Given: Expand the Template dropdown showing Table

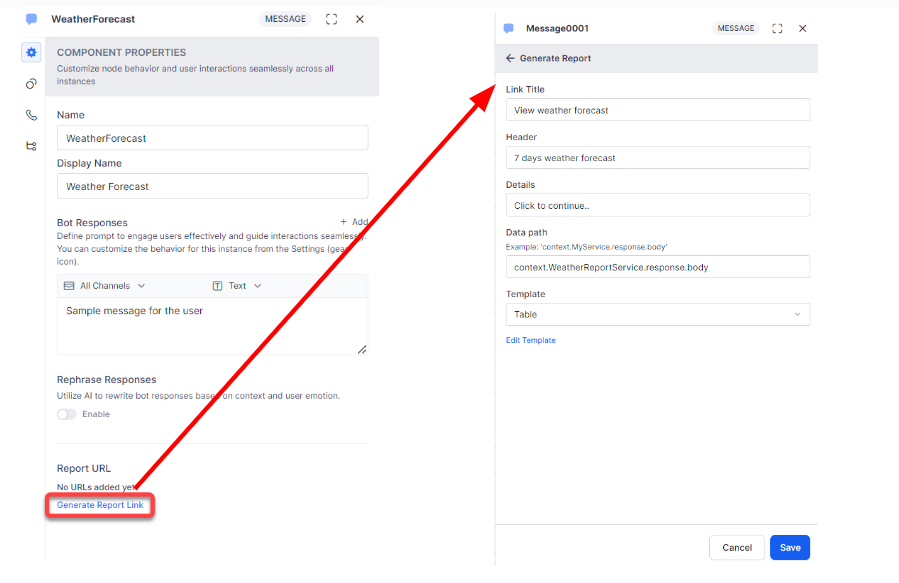Looking at the screenshot, I should (x=657, y=314).
